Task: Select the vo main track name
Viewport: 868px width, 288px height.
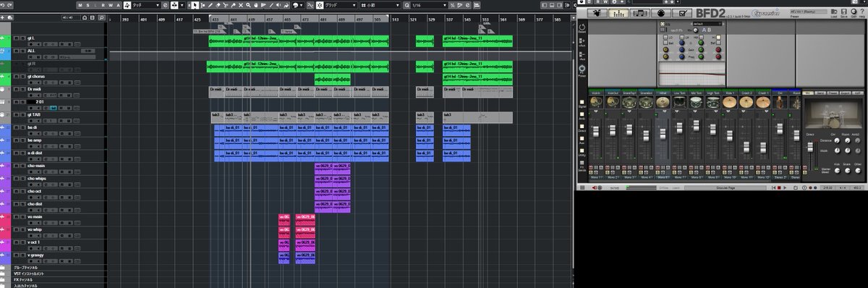Action: (35, 216)
